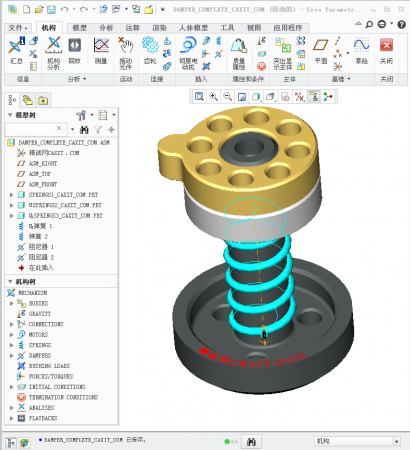Click the refit view icon
This screenshot has height=450, width=410.
199,97
